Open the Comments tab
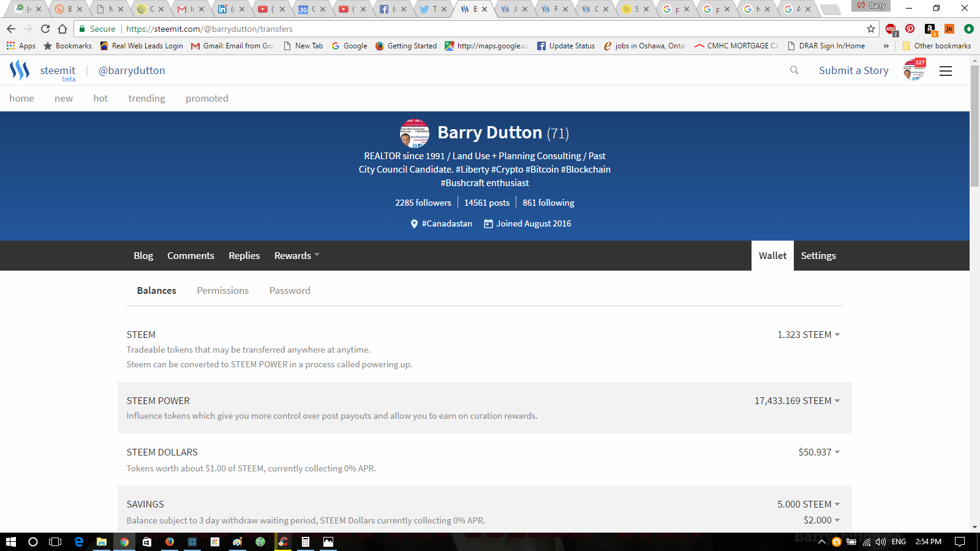Screen dimensions: 980x551 190,256
